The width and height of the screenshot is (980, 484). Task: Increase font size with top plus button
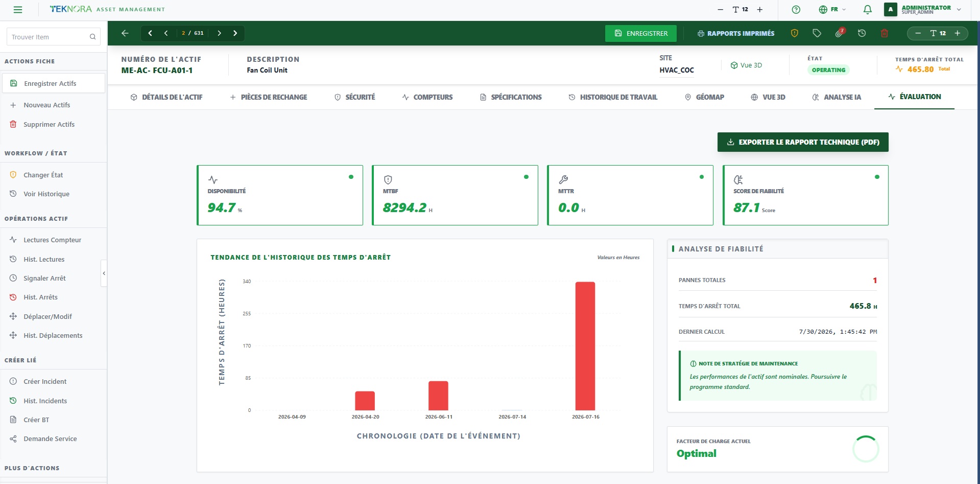point(759,9)
